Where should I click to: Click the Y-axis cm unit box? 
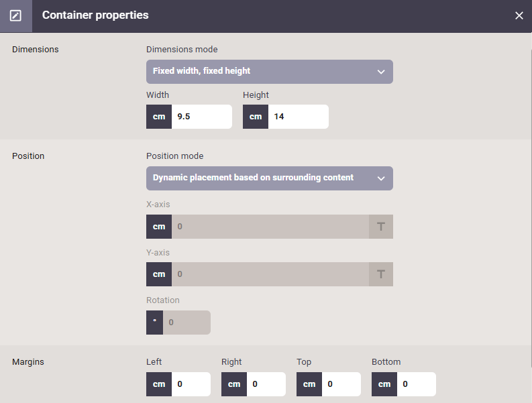click(x=159, y=274)
